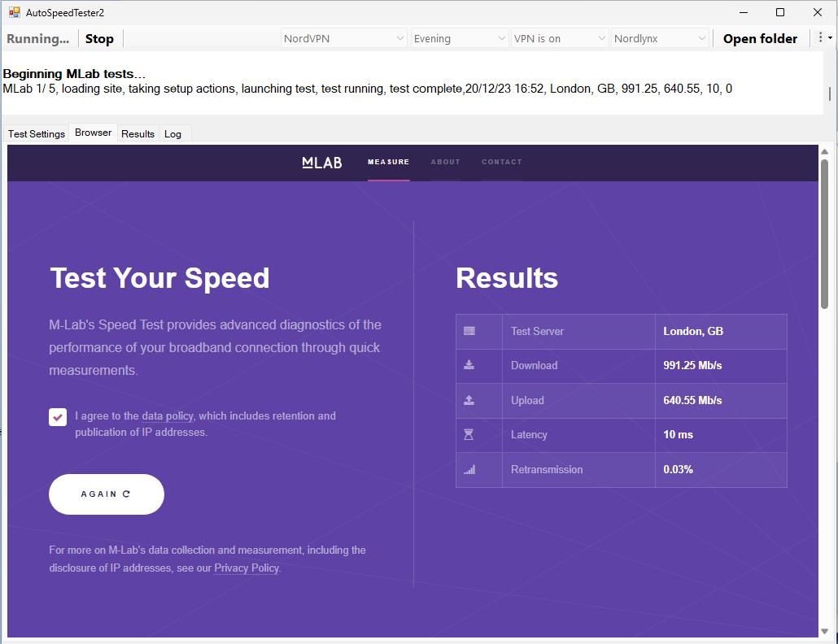Click the Latency label cell
The height and width of the screenshot is (644, 838).
point(578,435)
